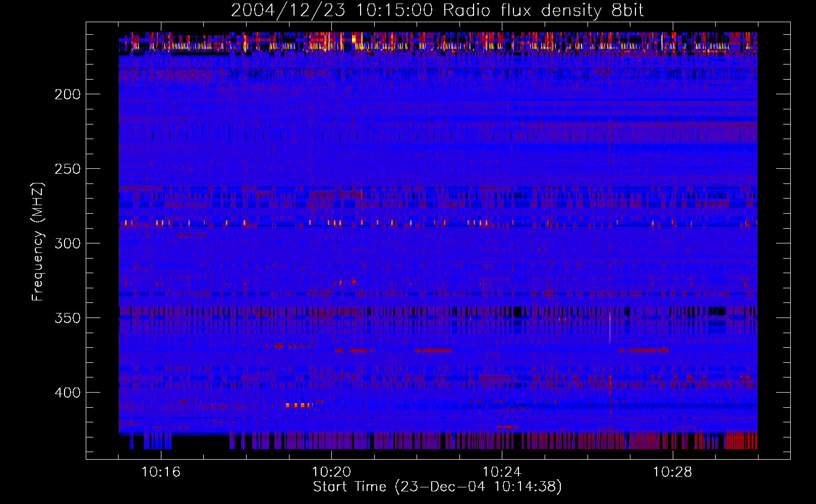Click the 10:16 time tick label
The height and width of the screenshot is (504, 816).
coord(161,472)
